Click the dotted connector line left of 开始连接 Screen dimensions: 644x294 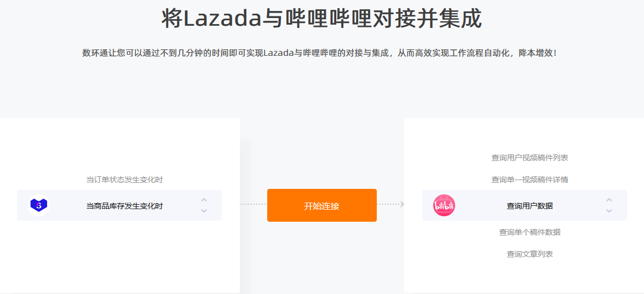[254, 204]
